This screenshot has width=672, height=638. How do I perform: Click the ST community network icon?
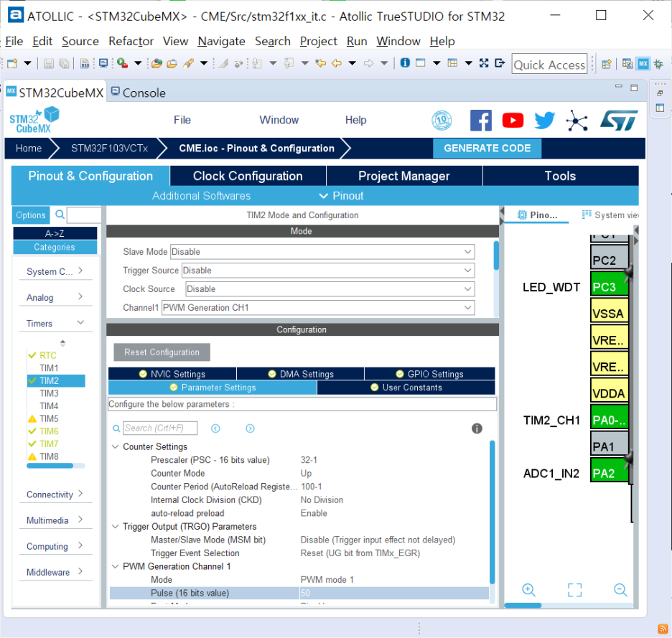[577, 121]
